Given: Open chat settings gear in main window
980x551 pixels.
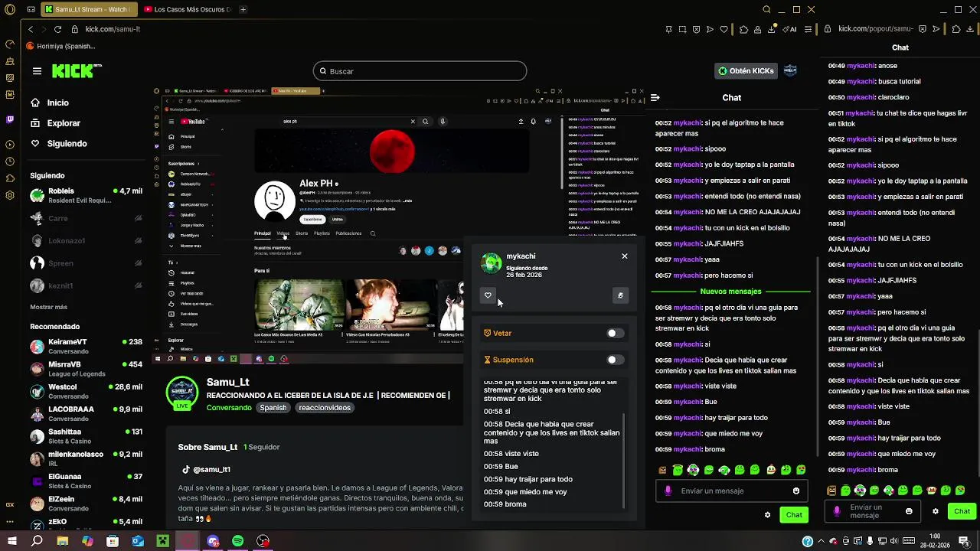Looking at the screenshot, I should click(767, 515).
